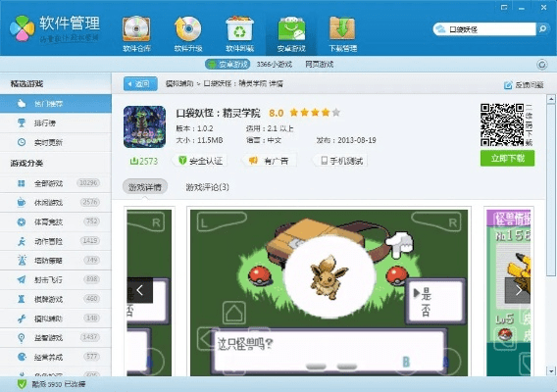Click the 返回 back button
This screenshot has height=392, width=557.
[x=140, y=84]
